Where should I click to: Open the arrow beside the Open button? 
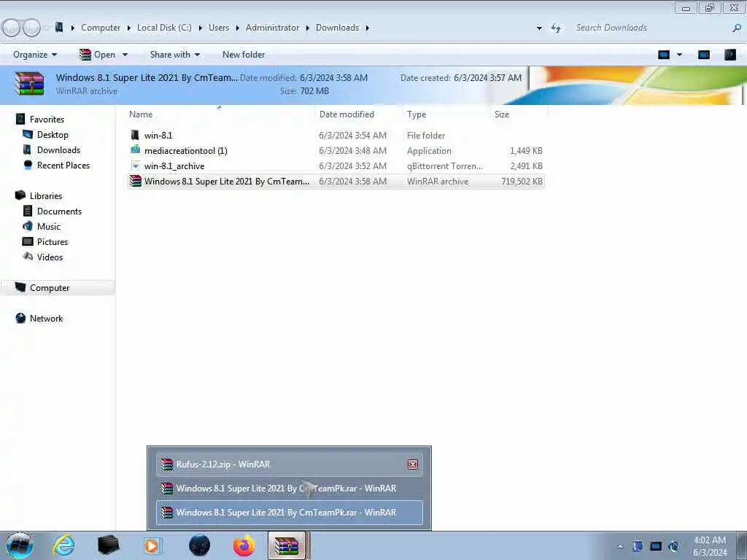(x=125, y=55)
